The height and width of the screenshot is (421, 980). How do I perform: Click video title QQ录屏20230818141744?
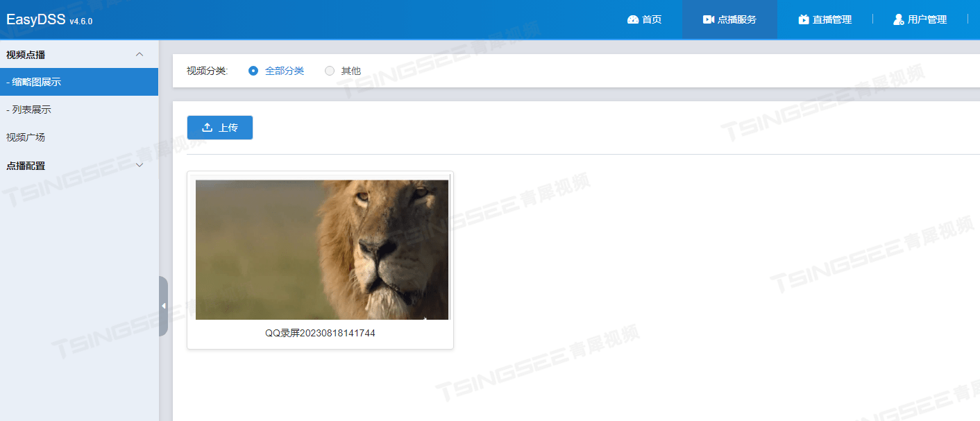click(320, 334)
